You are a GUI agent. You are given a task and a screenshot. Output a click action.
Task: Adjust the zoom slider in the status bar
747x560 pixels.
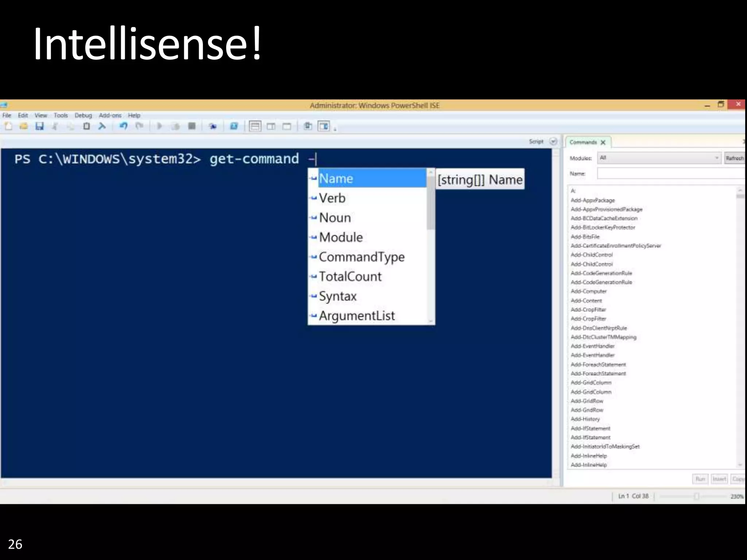[x=696, y=496]
